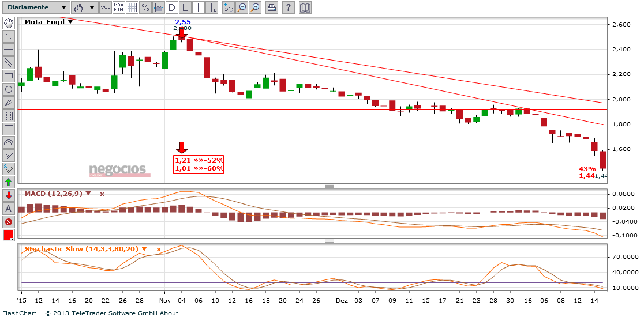Select the diagonal speed lines tool
644x325 pixels.
[x=9, y=156]
